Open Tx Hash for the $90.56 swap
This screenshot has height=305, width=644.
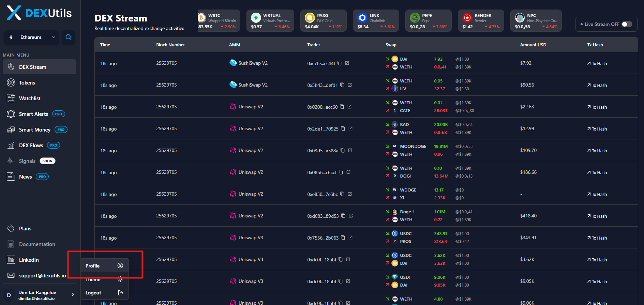[597, 85]
